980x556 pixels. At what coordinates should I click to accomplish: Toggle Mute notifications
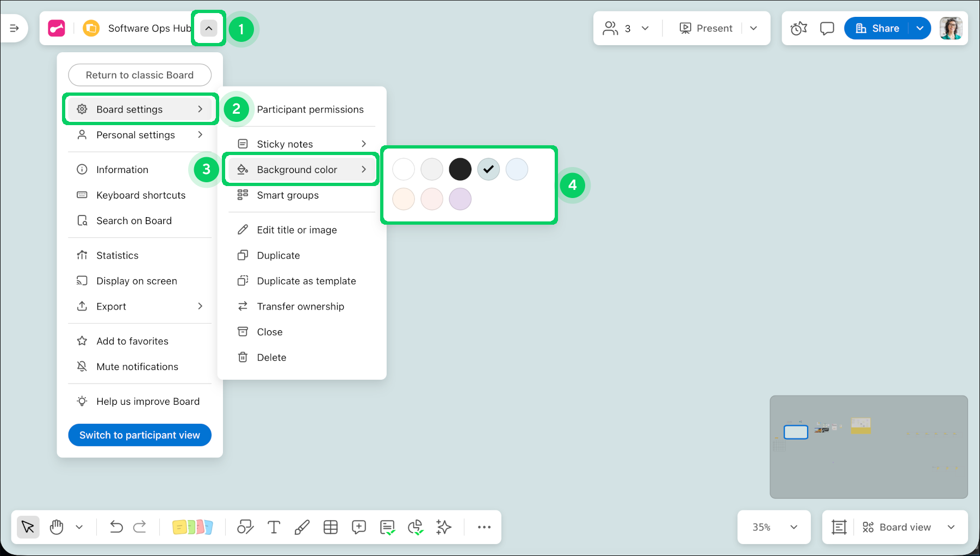[137, 367]
